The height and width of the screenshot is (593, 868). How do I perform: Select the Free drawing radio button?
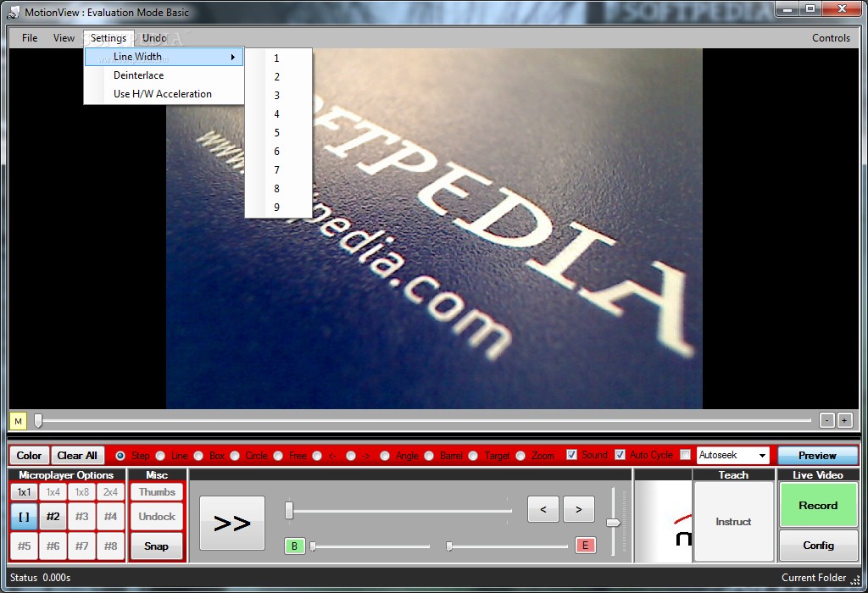click(278, 455)
